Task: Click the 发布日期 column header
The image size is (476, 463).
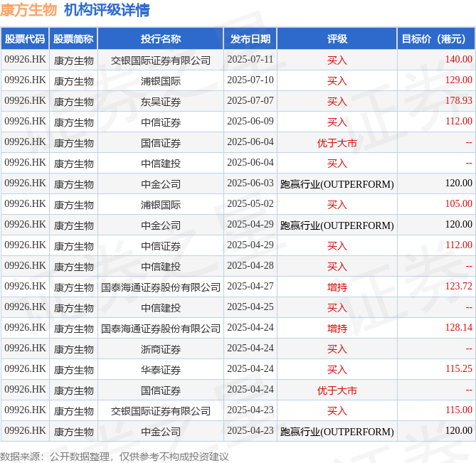Action: (x=250, y=39)
